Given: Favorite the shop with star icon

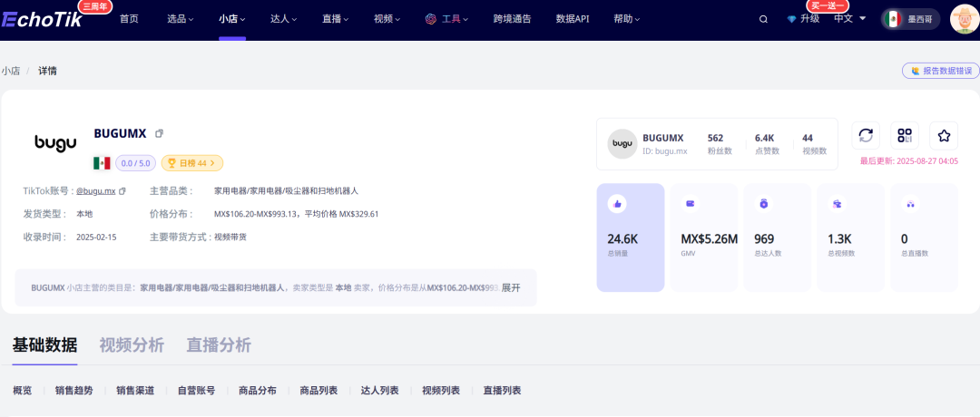Looking at the screenshot, I should point(944,136).
